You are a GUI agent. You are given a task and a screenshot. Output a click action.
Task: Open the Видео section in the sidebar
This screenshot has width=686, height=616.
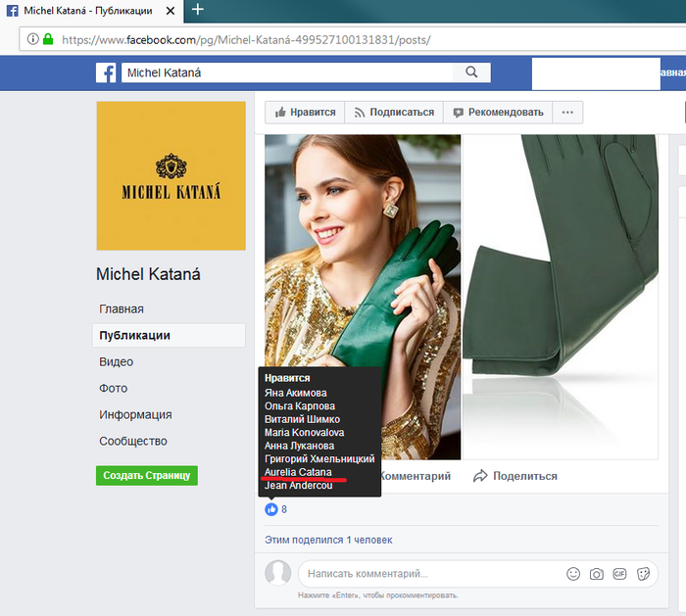pyautogui.click(x=116, y=361)
